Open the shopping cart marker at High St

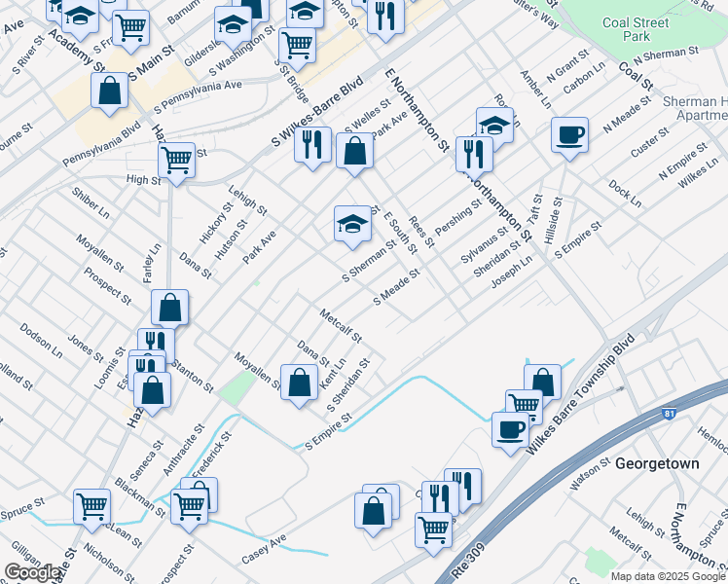point(176,161)
